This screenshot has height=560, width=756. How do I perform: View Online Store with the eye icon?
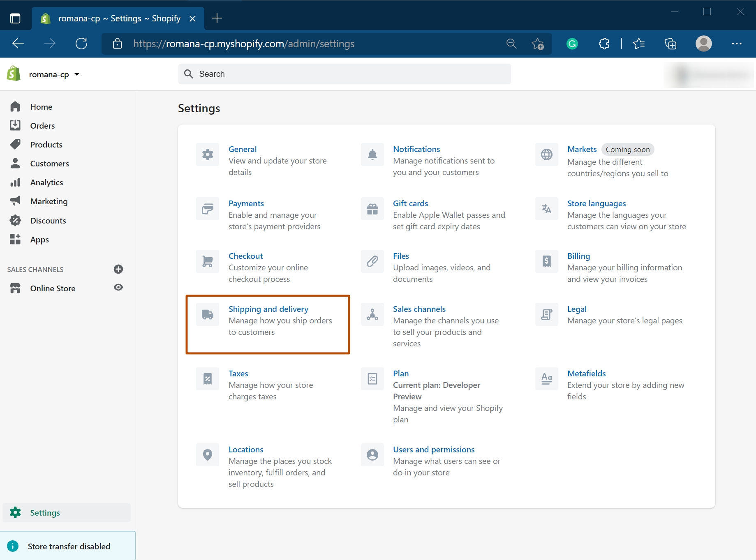(118, 288)
